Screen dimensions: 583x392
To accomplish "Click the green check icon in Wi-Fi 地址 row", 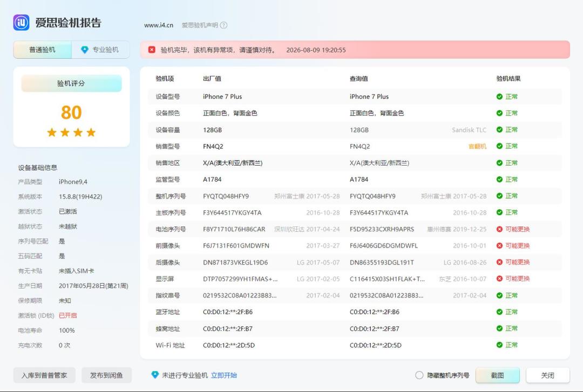I will point(499,345).
